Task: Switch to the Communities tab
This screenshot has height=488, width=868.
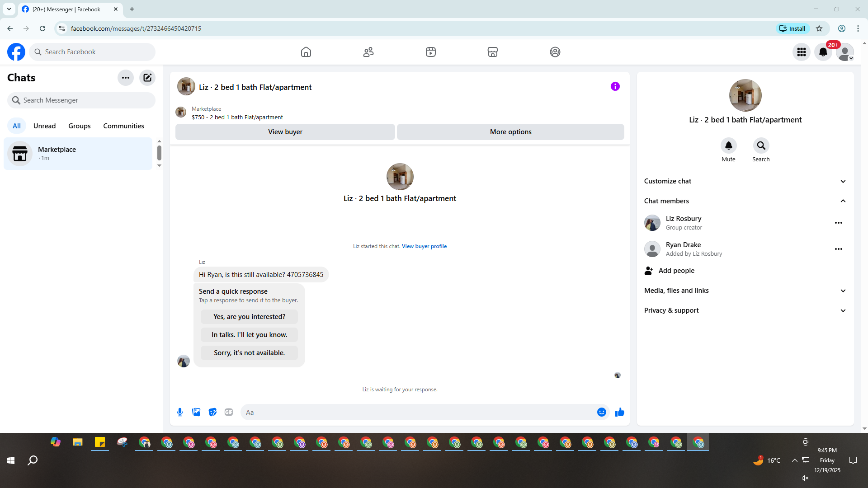Action: coord(123,126)
